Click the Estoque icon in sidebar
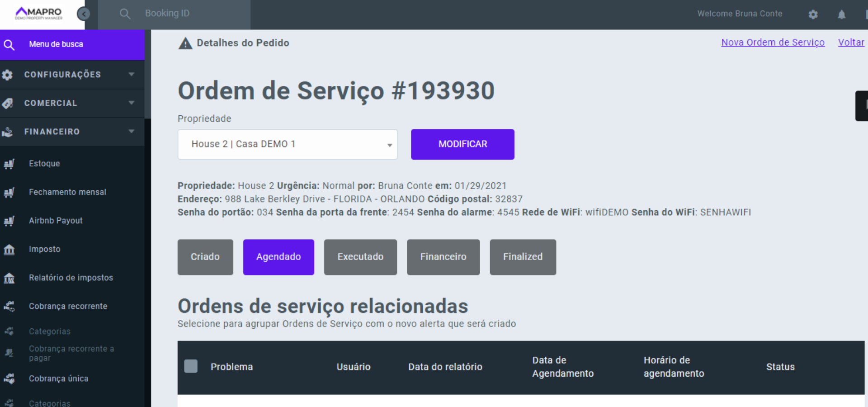 pos(9,164)
